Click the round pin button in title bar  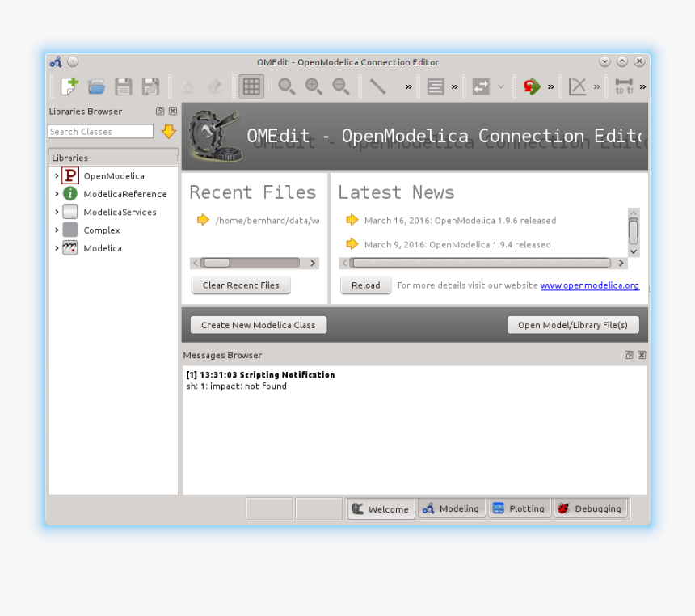pyautogui.click(x=73, y=61)
